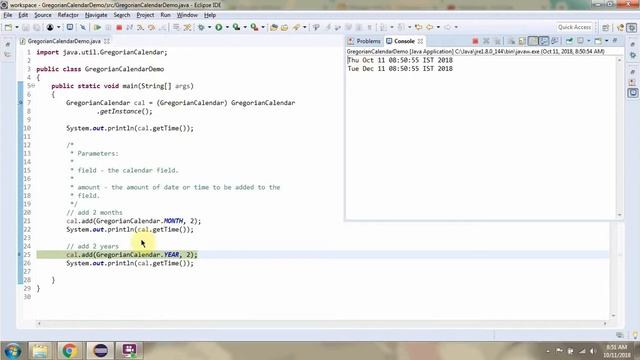
Task: Click the Back navigation arrow icon
Action: coord(429,27)
